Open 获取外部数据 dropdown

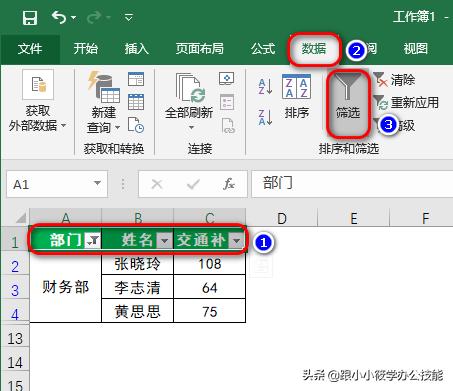[x=38, y=101]
